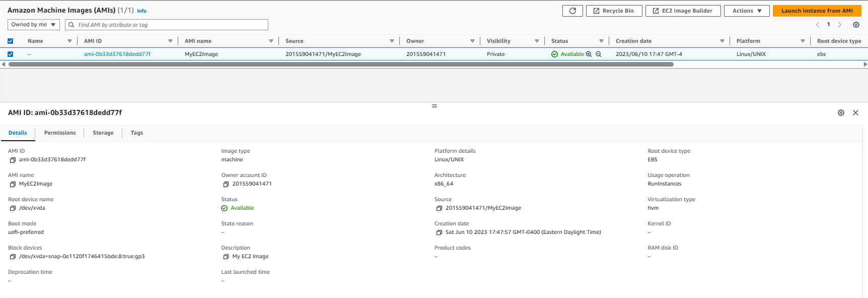868x298 pixels.
Task: Open the ami-0b33d37618dedd77f link in table
Action: tap(117, 54)
